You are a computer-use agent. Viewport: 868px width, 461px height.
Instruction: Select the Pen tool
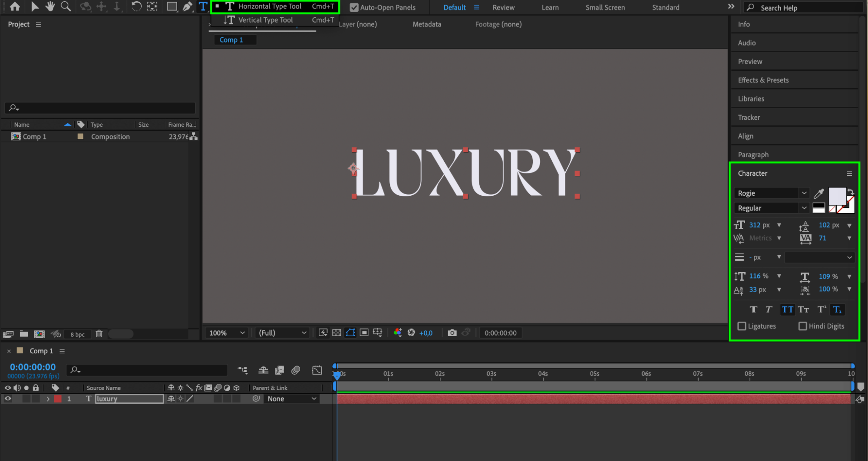click(x=187, y=7)
